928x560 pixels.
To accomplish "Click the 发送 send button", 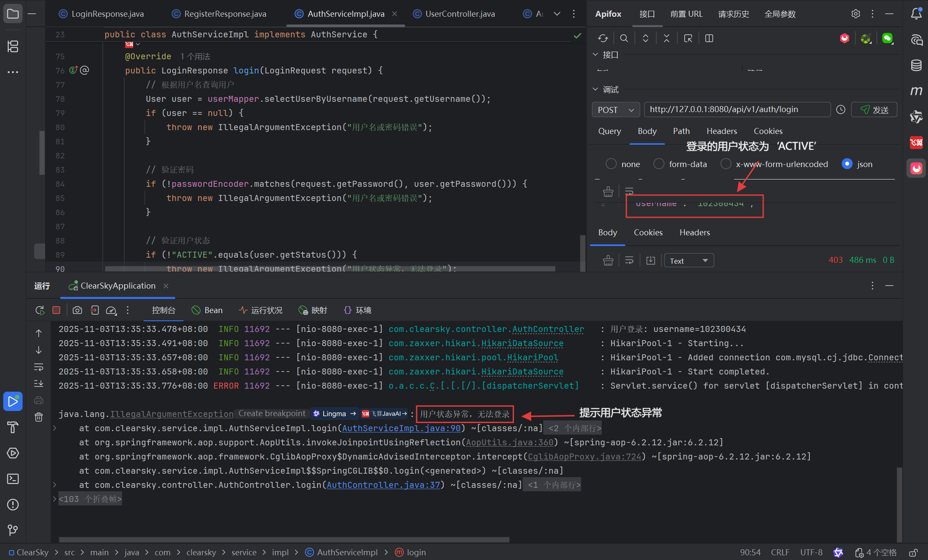I will click(x=874, y=110).
